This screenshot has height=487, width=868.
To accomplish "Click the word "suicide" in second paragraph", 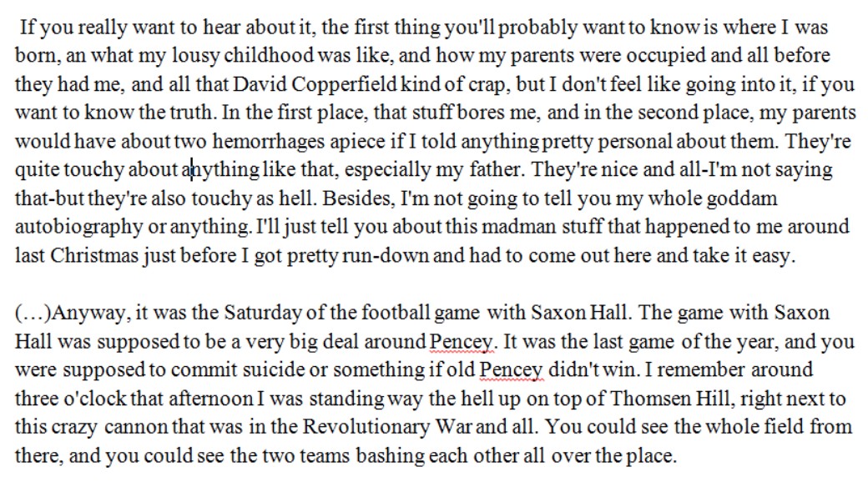I will [x=274, y=369].
